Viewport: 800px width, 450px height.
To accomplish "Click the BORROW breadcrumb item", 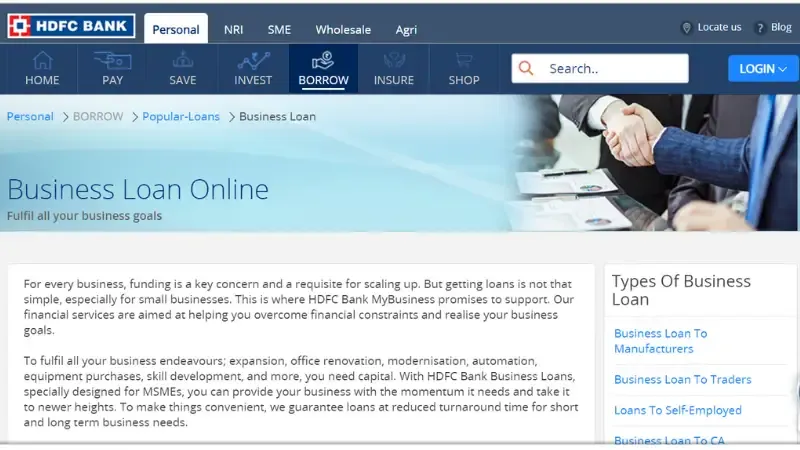I will (x=98, y=116).
